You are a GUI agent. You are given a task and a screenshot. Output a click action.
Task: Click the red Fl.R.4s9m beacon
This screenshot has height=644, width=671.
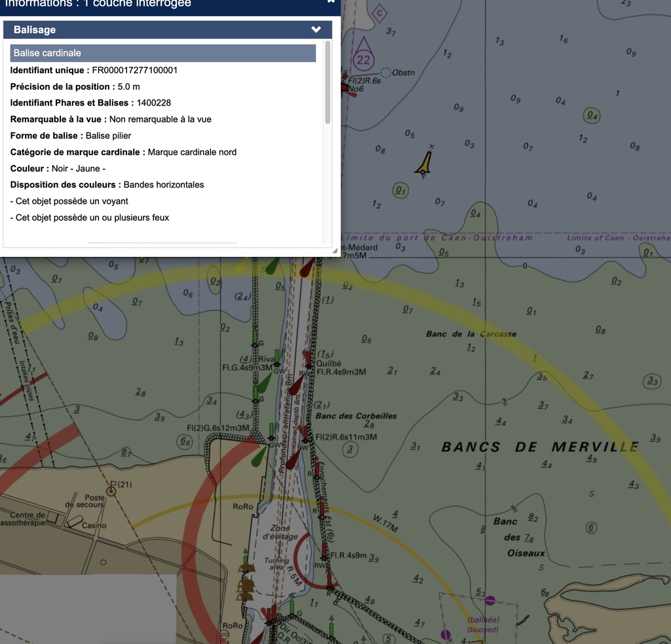[x=323, y=551]
